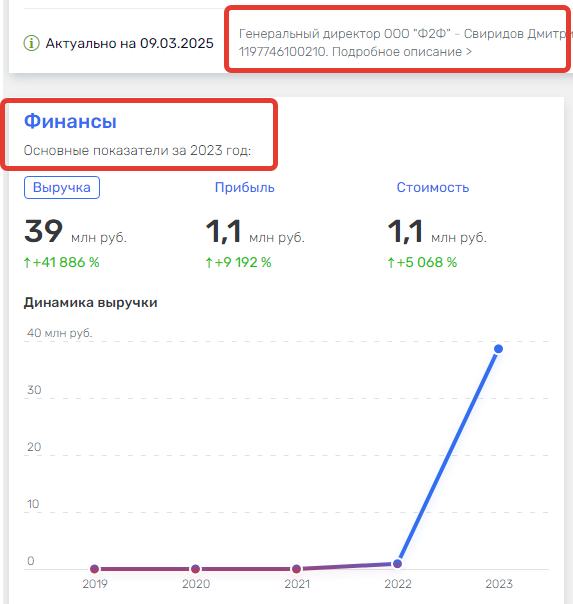Click the 2023 x-axis year label
The image size is (573, 604).
pyautogui.click(x=499, y=584)
